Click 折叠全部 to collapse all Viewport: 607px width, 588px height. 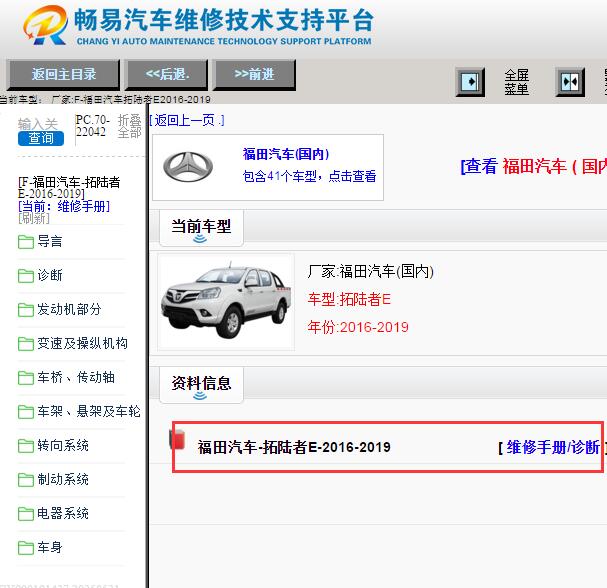[129, 126]
